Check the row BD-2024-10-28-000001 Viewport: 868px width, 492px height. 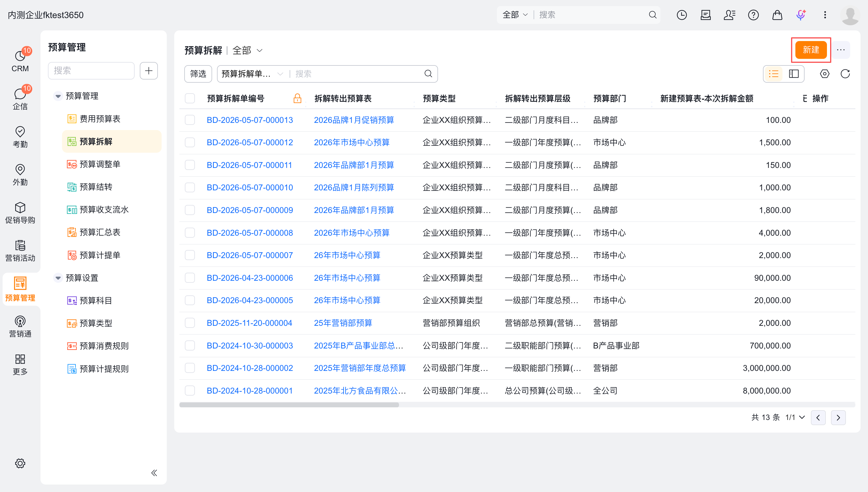coord(190,391)
